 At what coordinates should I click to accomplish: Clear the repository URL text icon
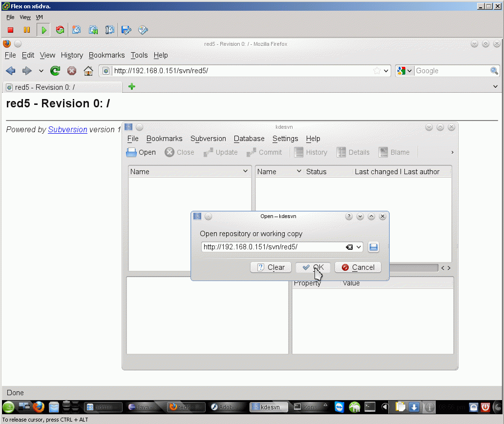349,247
